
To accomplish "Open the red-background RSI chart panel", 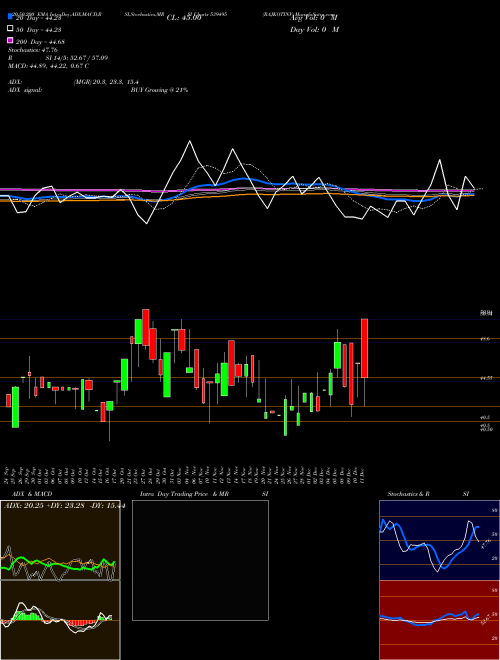I will (x=439, y=620).
